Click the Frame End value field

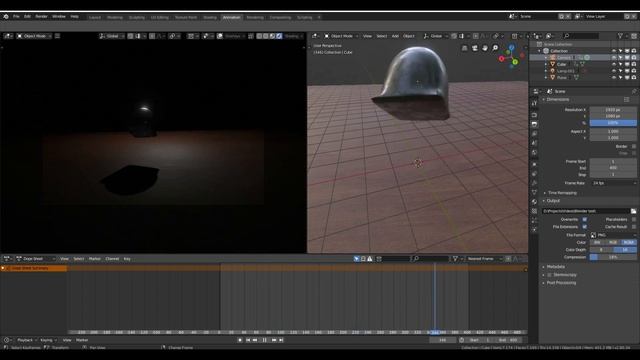coord(613,168)
